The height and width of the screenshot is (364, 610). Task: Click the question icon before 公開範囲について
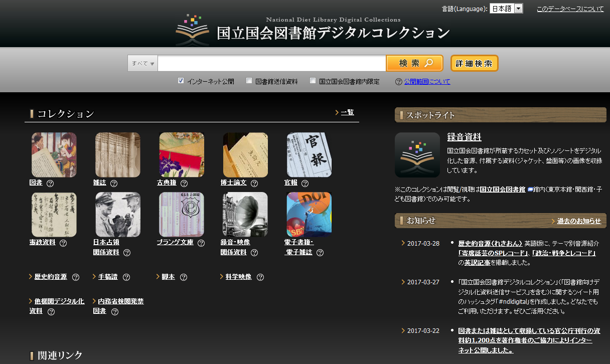pos(399,82)
